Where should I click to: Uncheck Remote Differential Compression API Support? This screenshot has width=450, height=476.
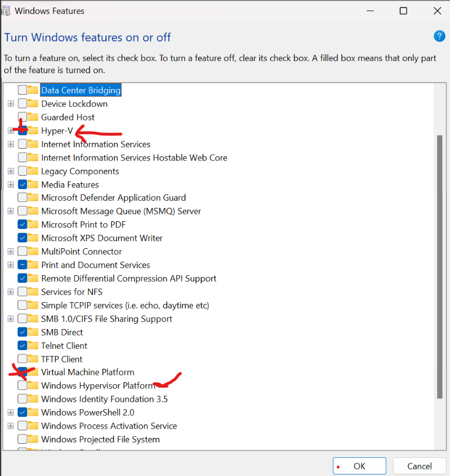click(22, 278)
